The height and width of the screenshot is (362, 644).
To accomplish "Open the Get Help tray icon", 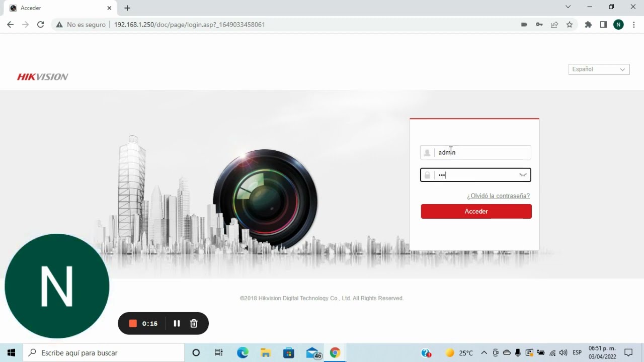I will 426,353.
